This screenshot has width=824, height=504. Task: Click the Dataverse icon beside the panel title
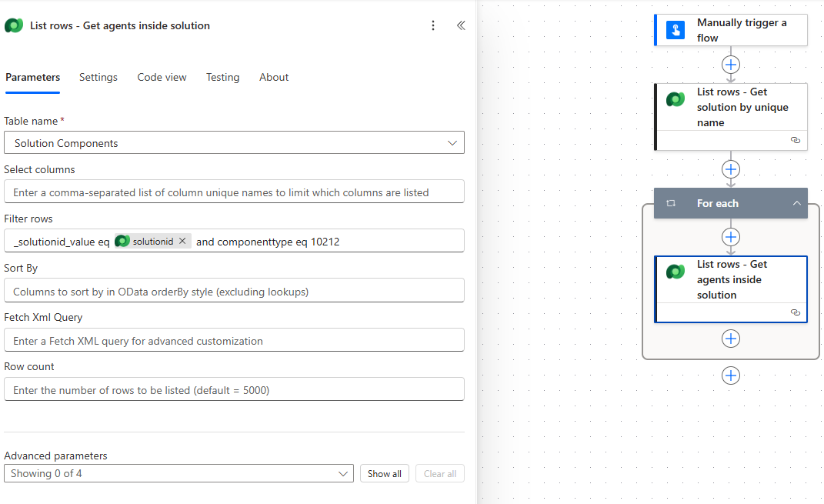click(14, 25)
